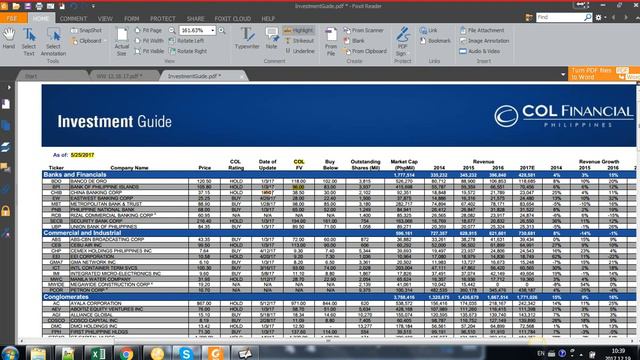Click the Conglomerates section header
This screenshot has height=360, width=640.
pyautogui.click(x=339, y=297)
